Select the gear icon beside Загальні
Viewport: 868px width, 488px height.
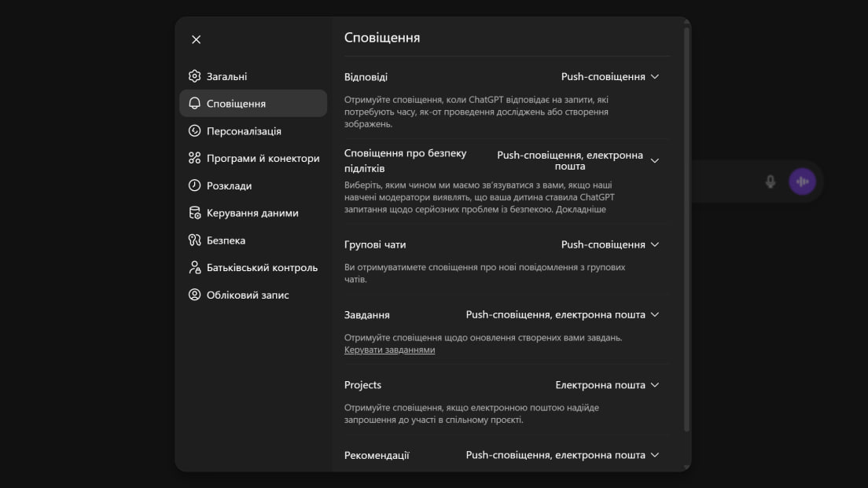(x=193, y=76)
